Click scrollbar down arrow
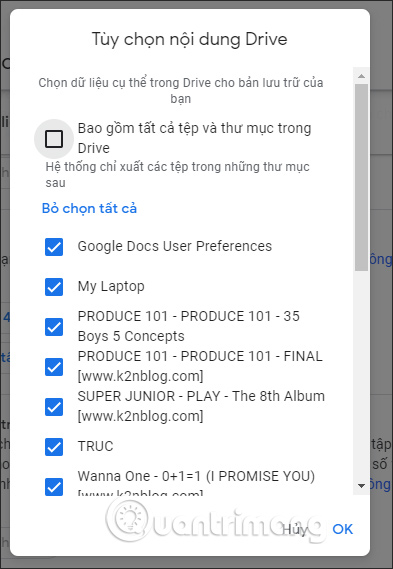393x569 pixels. pos(361,486)
